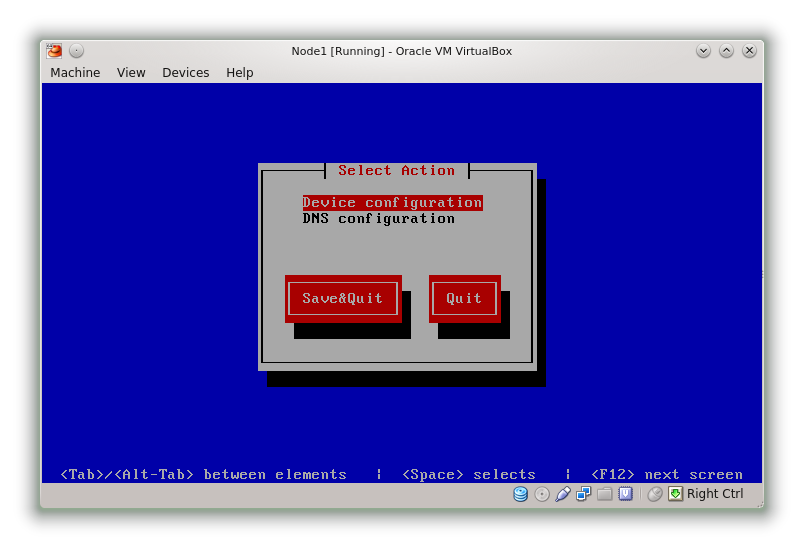Open the View menu
Screen dimensions: 804x548
(131, 73)
